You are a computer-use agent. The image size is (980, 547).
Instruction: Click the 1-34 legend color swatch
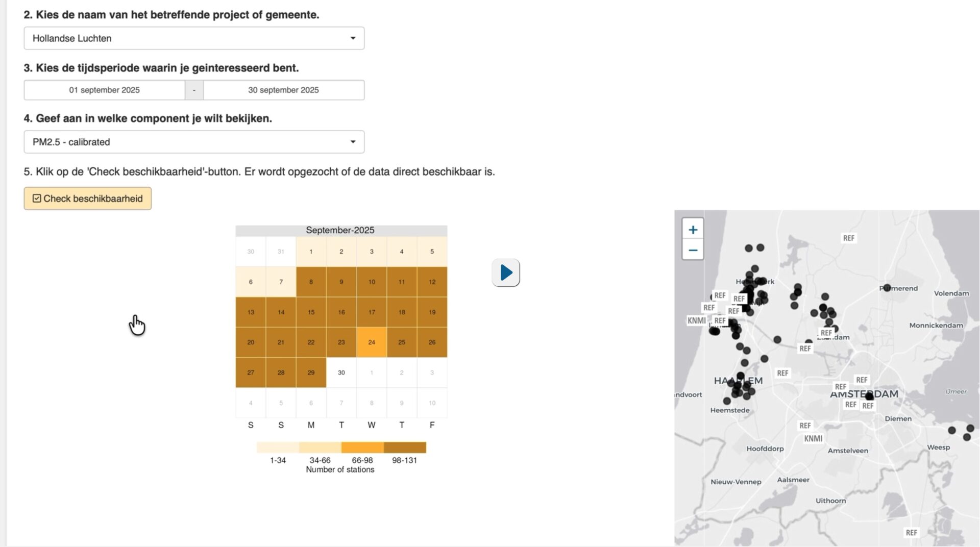(278, 448)
